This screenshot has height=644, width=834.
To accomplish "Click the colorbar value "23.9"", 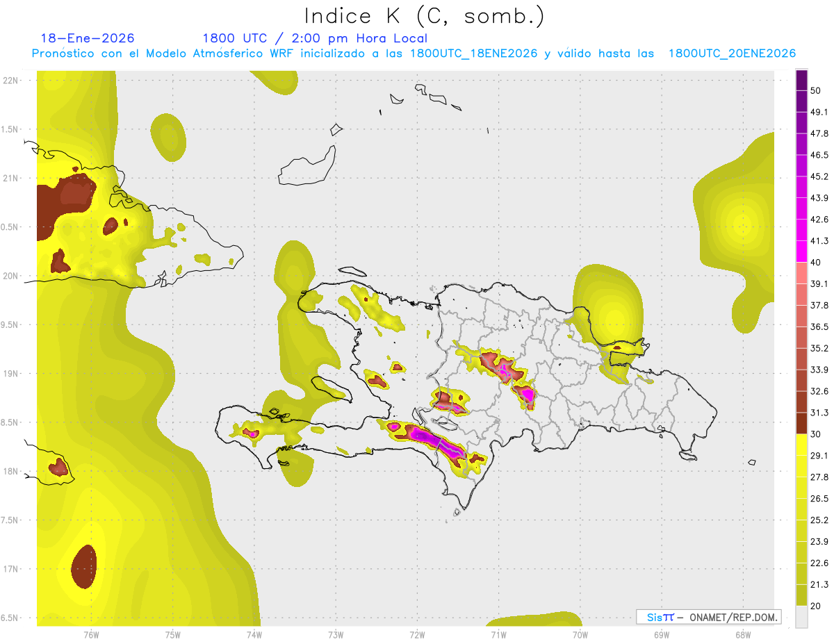I will pos(819,542).
